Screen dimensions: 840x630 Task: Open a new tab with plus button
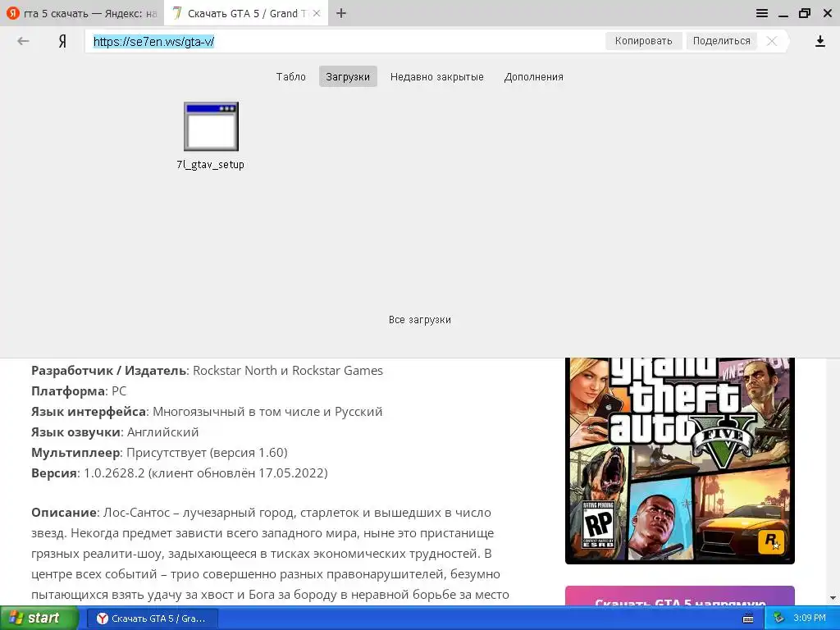point(341,13)
